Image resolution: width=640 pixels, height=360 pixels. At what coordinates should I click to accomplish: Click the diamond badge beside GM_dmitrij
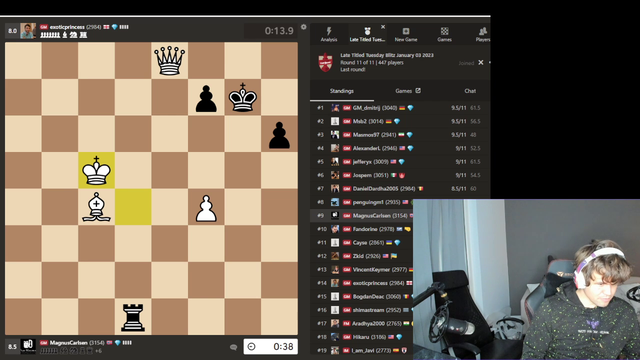click(410, 108)
